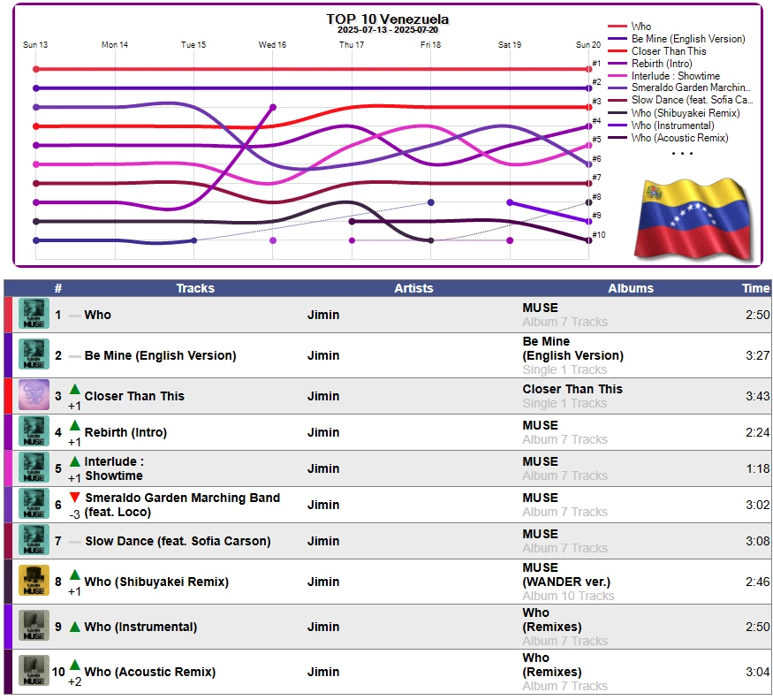This screenshot has width=773, height=700.
Task: Open the Smeraldo Garden Marching Band track title
Action: pos(182,505)
